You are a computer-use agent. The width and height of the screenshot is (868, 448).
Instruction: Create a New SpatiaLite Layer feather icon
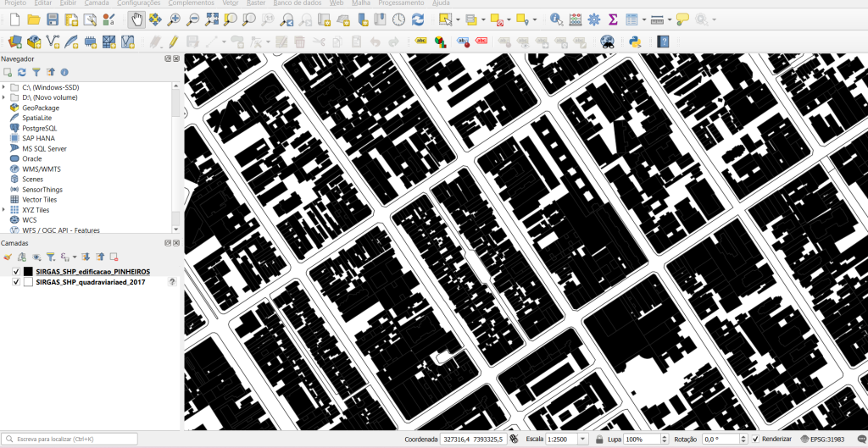pos(71,41)
